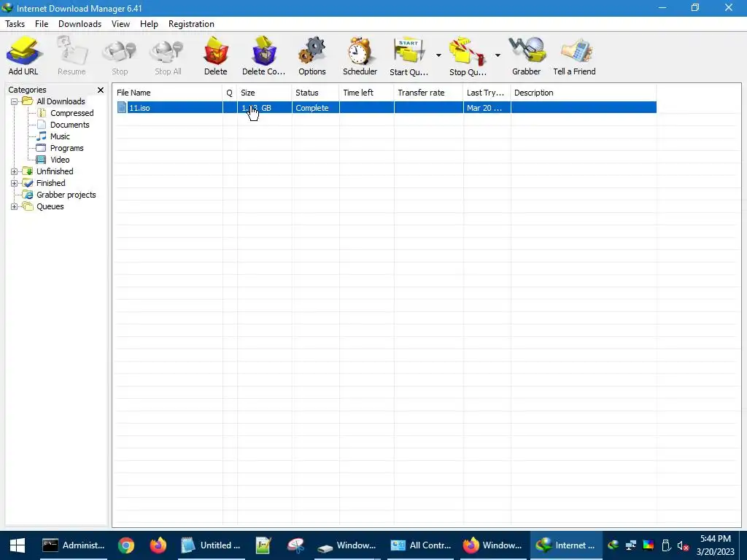
Task: Sort by the Transfer rate column header
Action: click(429, 93)
